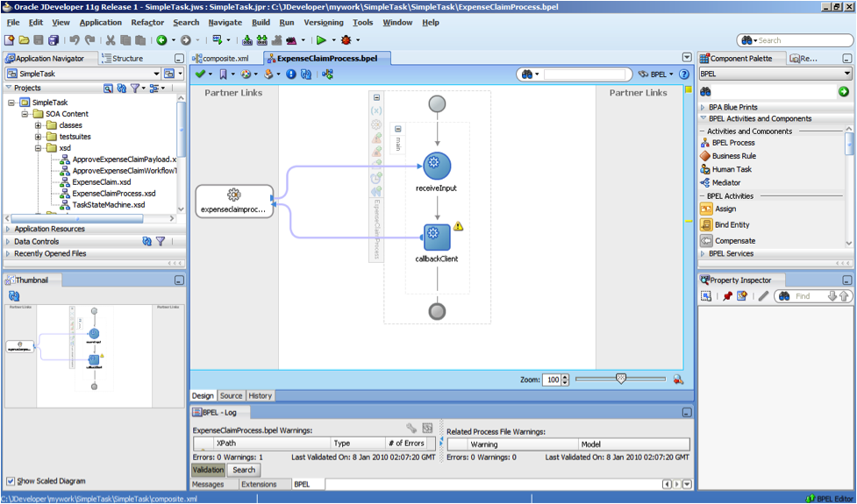The height and width of the screenshot is (504, 857).
Task: Click the red Debug bug icon
Action: [346, 40]
